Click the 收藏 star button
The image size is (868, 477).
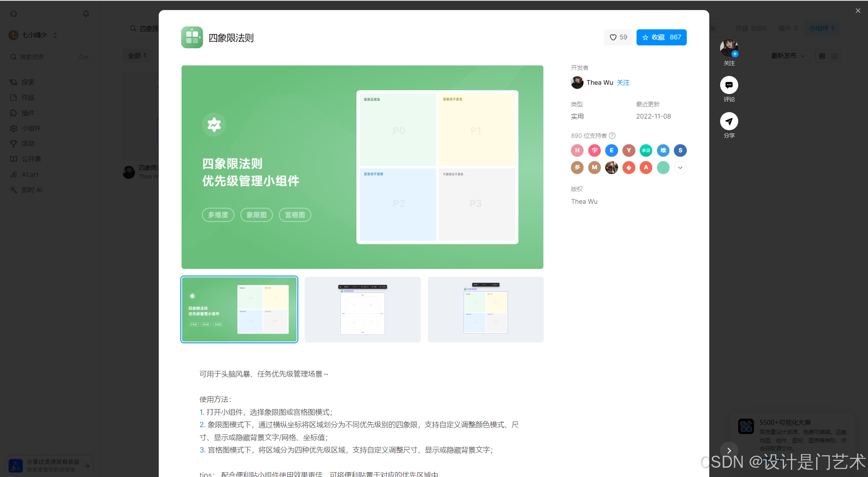pos(661,37)
